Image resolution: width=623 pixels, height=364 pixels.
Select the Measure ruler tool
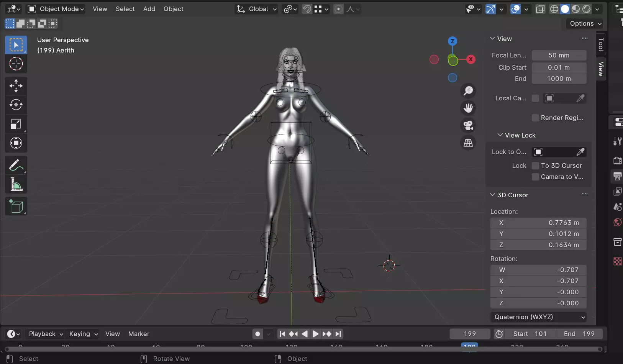[x=16, y=184]
